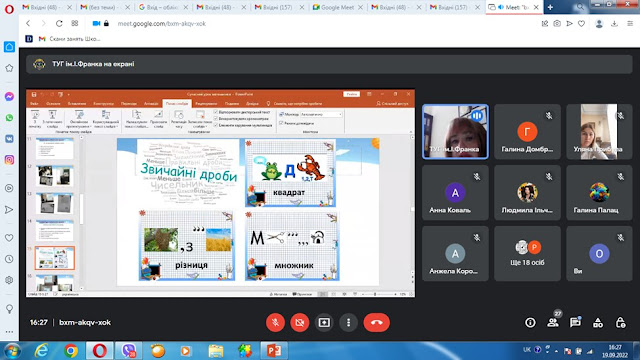Screen dimensions: 640x360
Task: Go back in Opera browser
Action: click(x=28, y=24)
